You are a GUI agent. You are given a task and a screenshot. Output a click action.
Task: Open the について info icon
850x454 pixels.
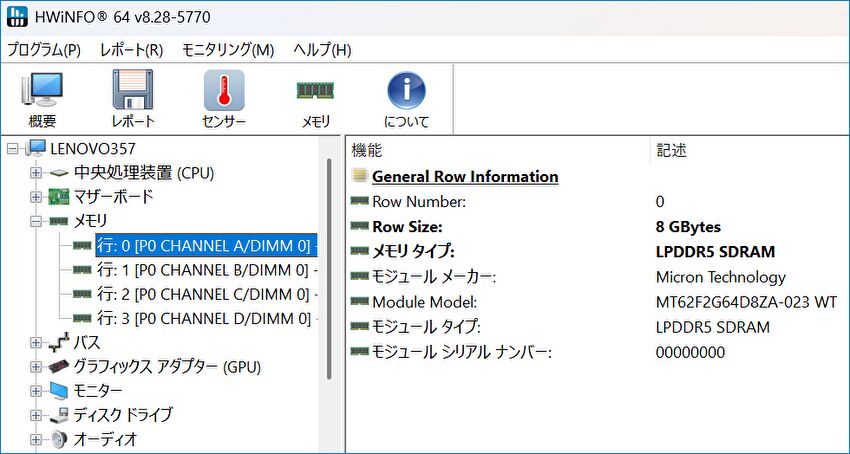[406, 99]
